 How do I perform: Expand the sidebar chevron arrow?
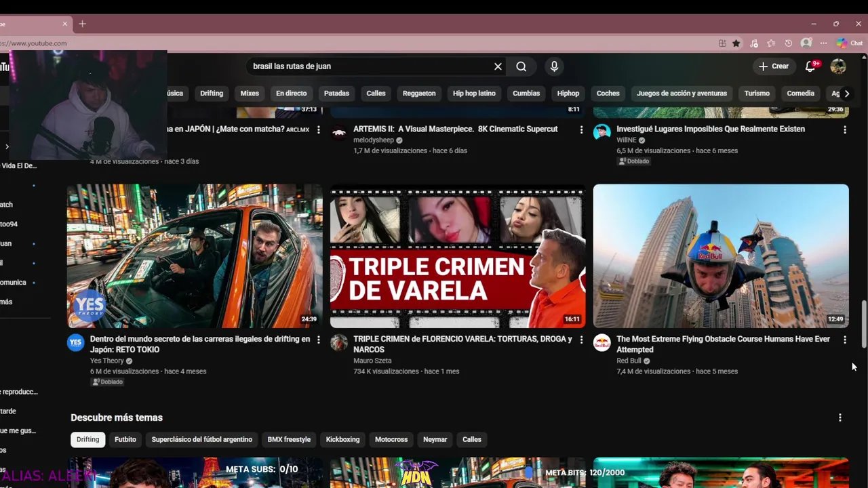7,146
